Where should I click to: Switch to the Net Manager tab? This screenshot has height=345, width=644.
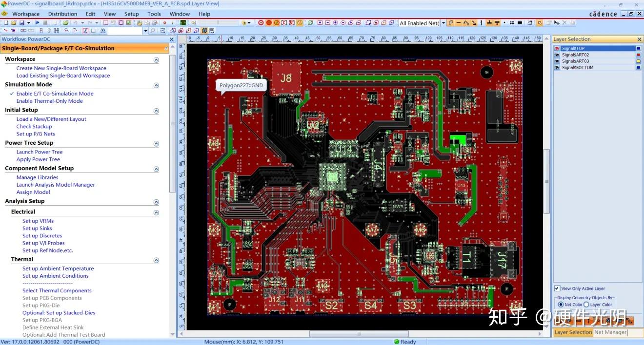pyautogui.click(x=610, y=332)
